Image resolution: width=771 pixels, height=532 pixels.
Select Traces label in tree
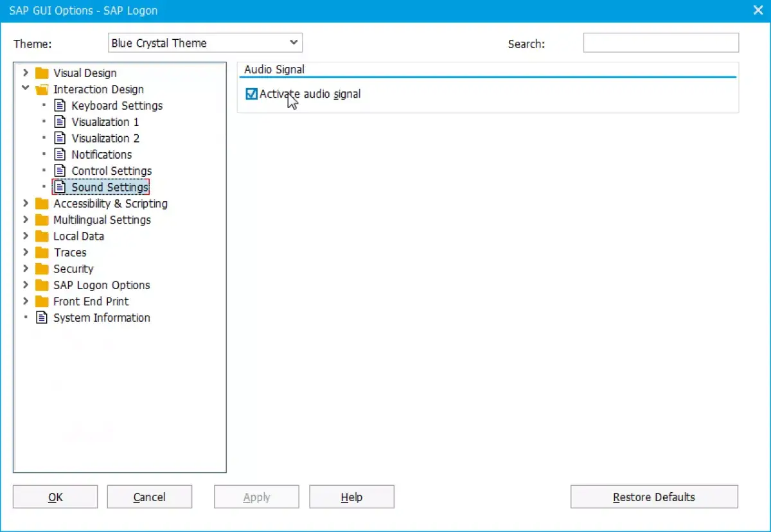pyautogui.click(x=70, y=253)
